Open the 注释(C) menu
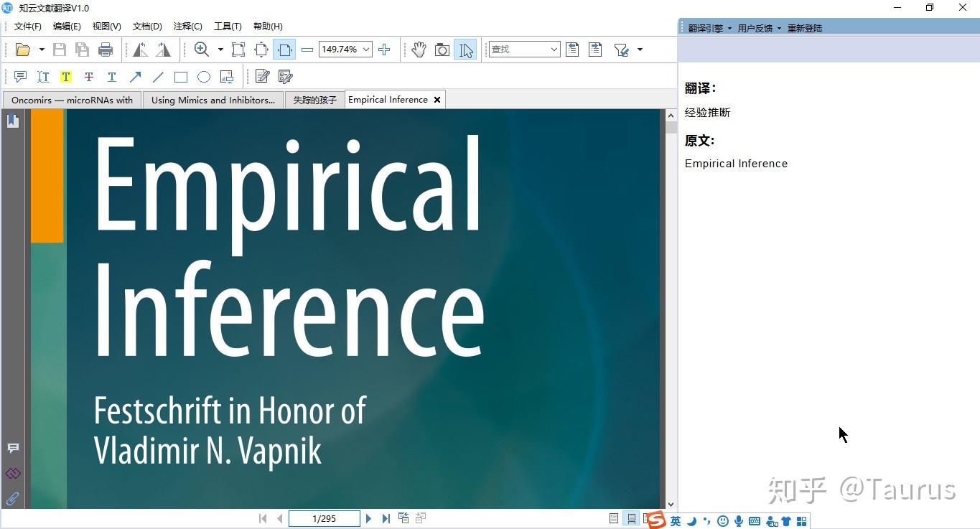980x529 pixels. [x=187, y=26]
